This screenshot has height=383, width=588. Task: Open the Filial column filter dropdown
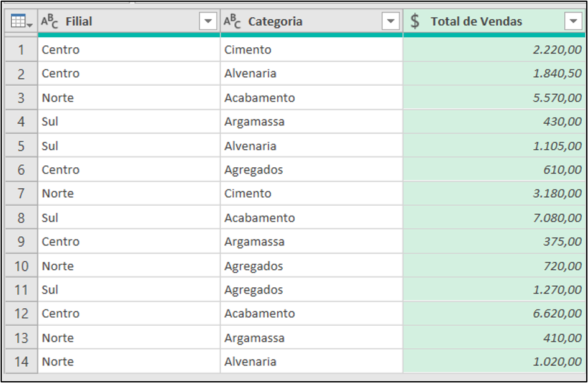208,21
